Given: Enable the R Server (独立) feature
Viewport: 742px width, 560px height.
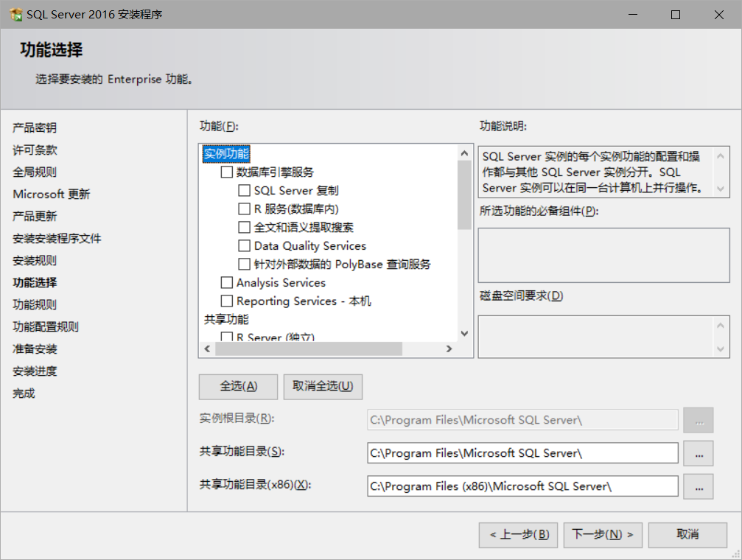Looking at the screenshot, I should 226,335.
